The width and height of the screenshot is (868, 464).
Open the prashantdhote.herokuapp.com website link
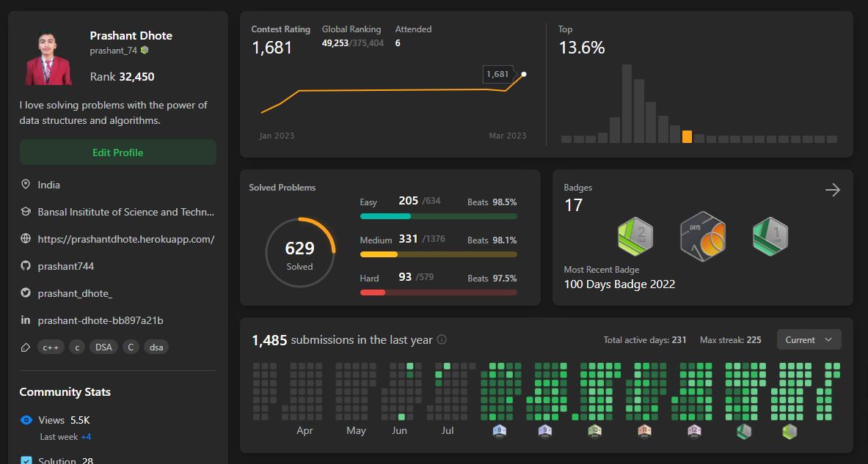pyautogui.click(x=125, y=239)
